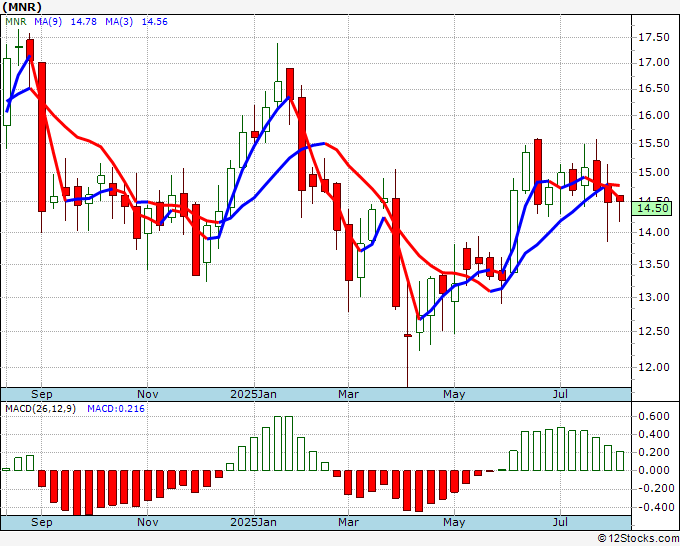This screenshot has height=546, width=680.
Task: Click Nov on the price chart time axis
Action: click(x=147, y=394)
